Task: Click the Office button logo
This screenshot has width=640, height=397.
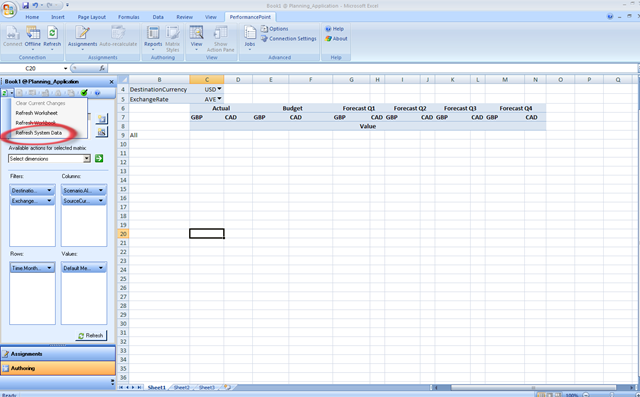Action: [9, 9]
